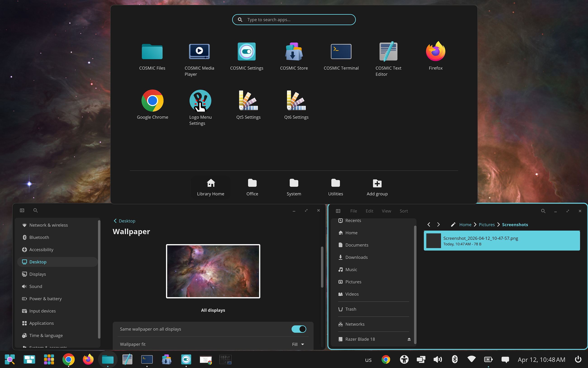Open Recents in Files sidebar
Screen dimensions: 588x368
(x=373, y=221)
